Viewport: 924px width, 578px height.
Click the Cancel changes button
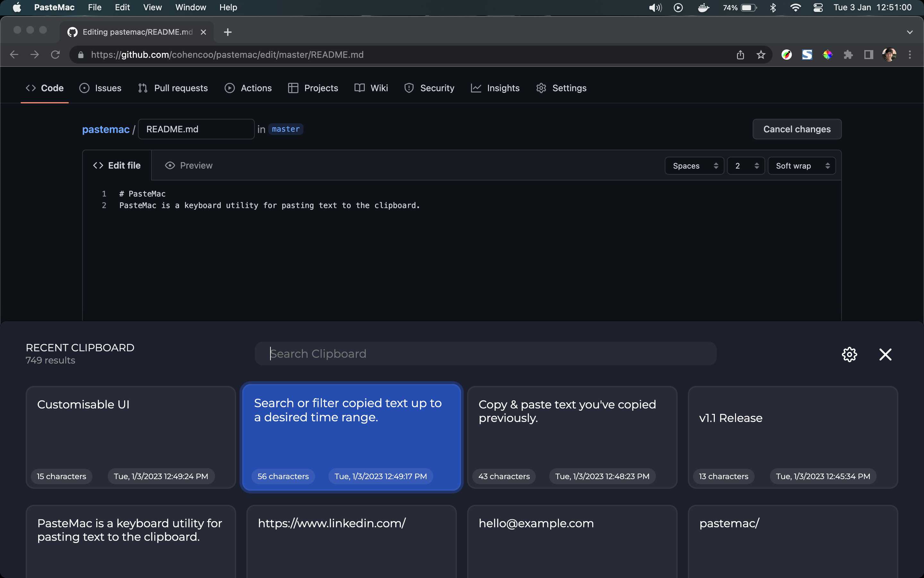click(797, 129)
